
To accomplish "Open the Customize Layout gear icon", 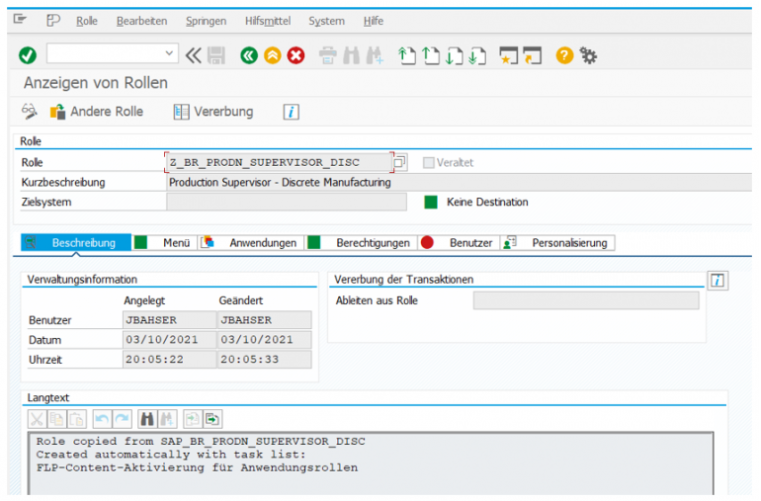I will point(589,55).
